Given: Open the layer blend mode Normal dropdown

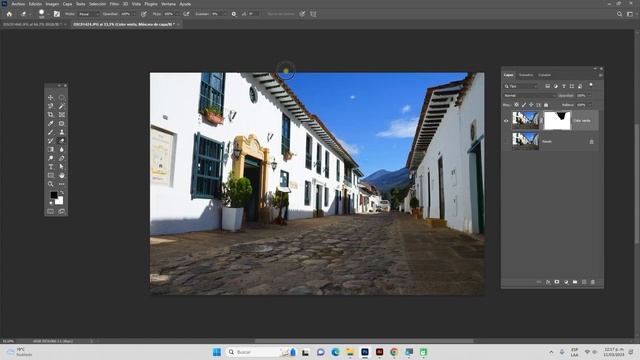Looking at the screenshot, I should pos(530,96).
